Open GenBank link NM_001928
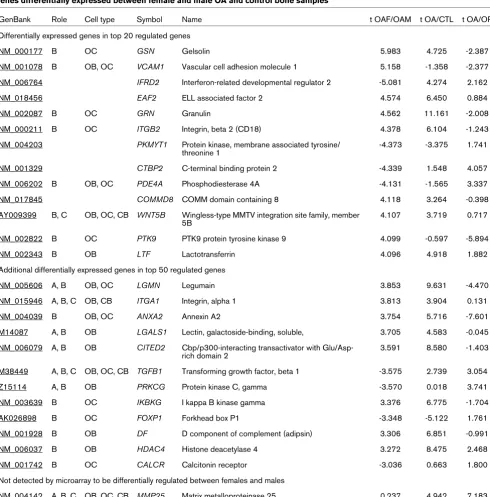This screenshot has width=490, height=497. (21, 434)
